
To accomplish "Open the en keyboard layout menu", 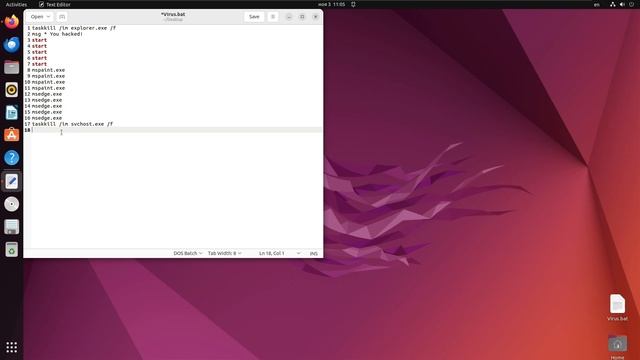I will (597, 4).
